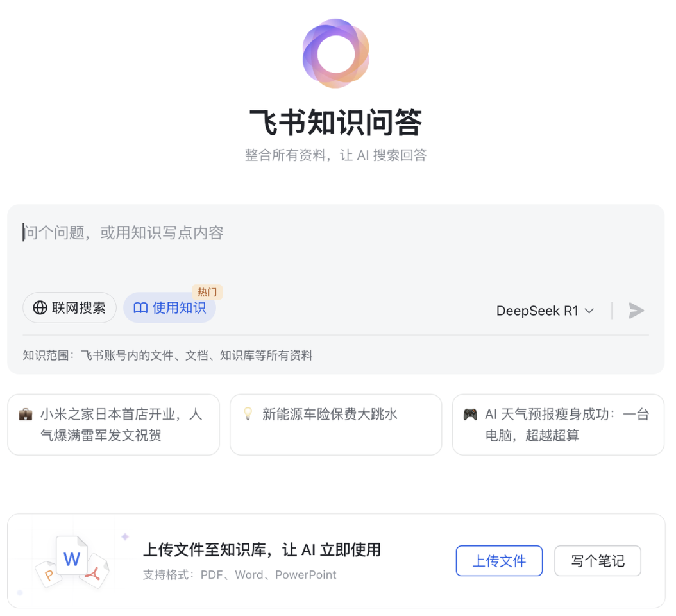Click the gamepad icon on AI 天气预报 card
This screenshot has width=676, height=616.
coord(470,415)
